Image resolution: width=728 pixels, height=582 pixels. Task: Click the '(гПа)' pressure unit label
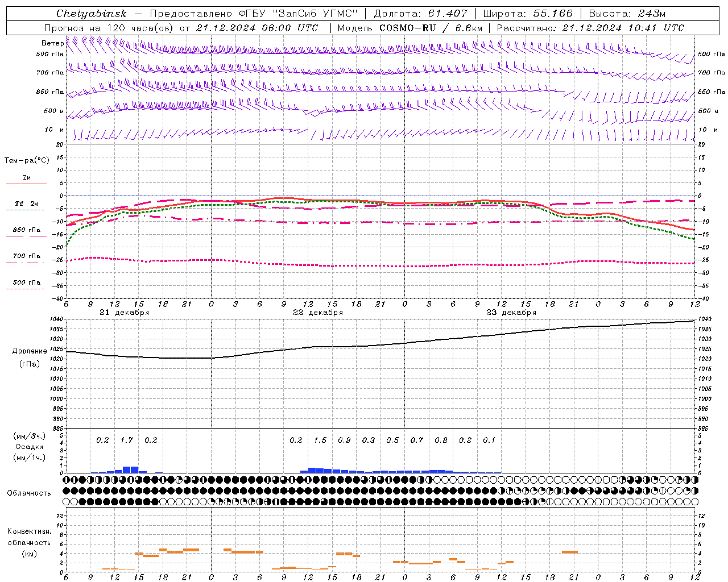(x=30, y=364)
